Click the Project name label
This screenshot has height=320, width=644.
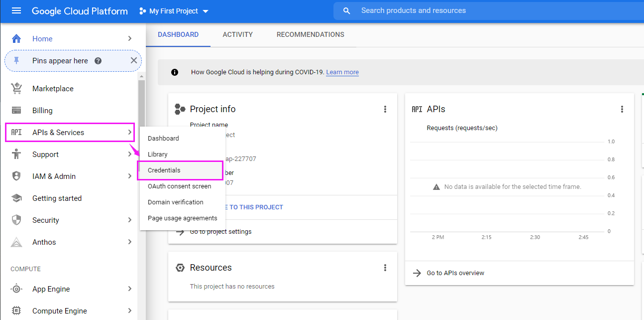(209, 125)
